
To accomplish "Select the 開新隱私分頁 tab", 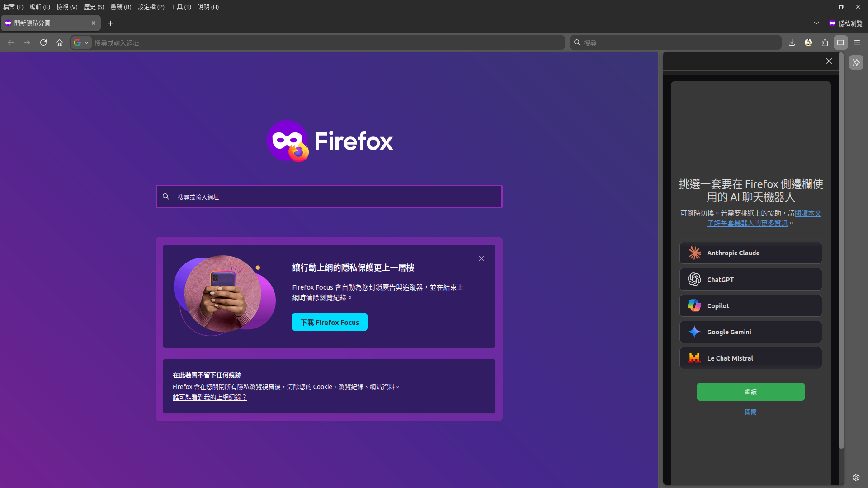I will pyautogui.click(x=51, y=23).
